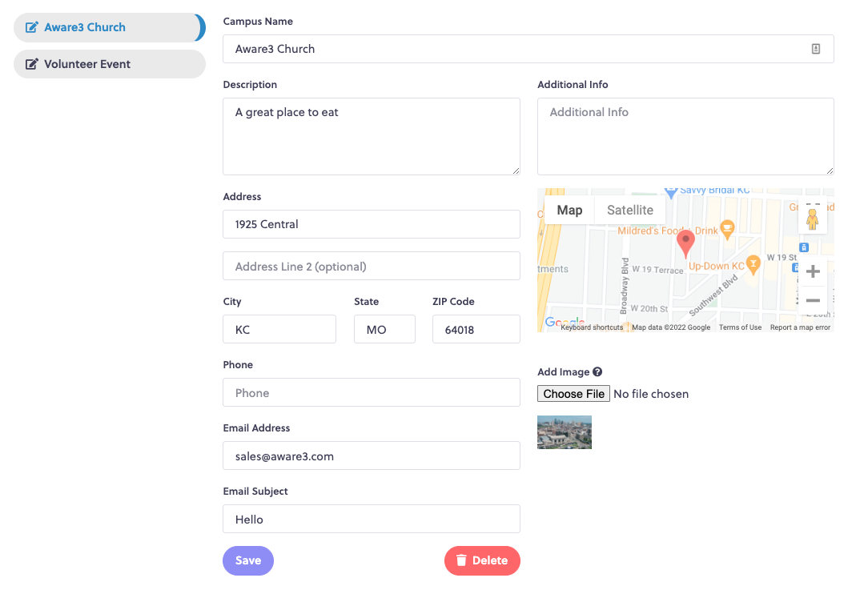The height and width of the screenshot is (590, 868).
Task: Switch the map to Map view
Action: pos(569,211)
